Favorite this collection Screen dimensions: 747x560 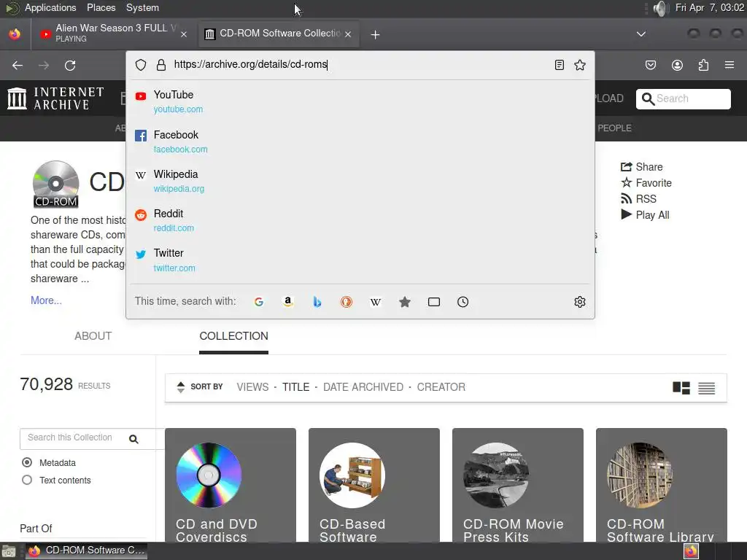click(x=646, y=183)
